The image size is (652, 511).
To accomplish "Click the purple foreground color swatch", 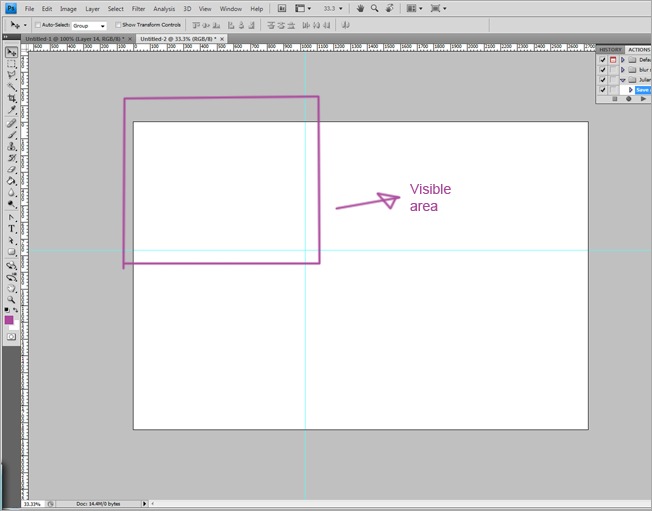I will click(10, 320).
